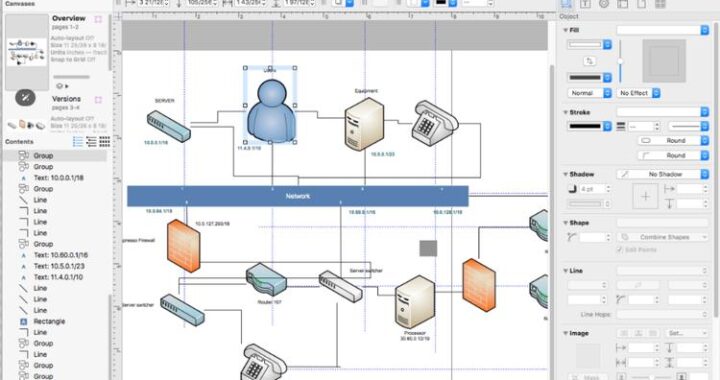Viewport: 720px width, 380px height.
Task: Collapse the Image section
Action: click(x=565, y=334)
